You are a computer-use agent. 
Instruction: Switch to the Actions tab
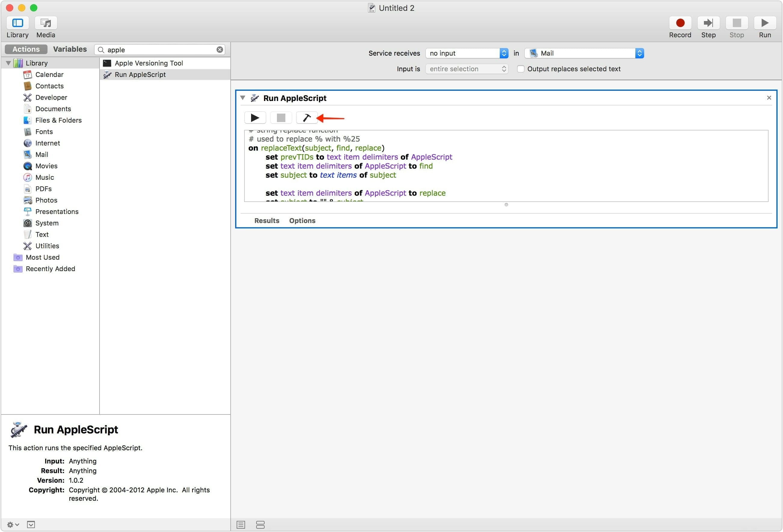(26, 49)
